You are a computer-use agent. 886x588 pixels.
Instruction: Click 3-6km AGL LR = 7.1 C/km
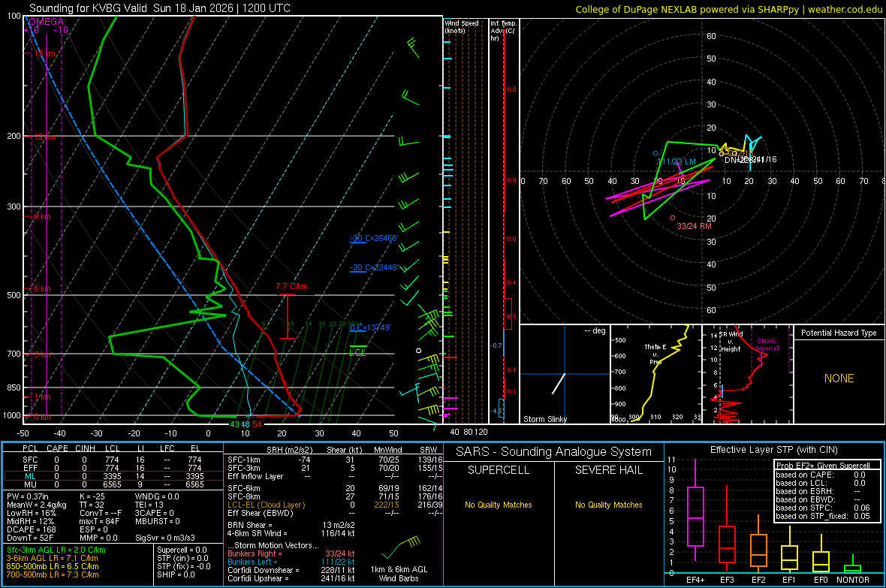53,558
